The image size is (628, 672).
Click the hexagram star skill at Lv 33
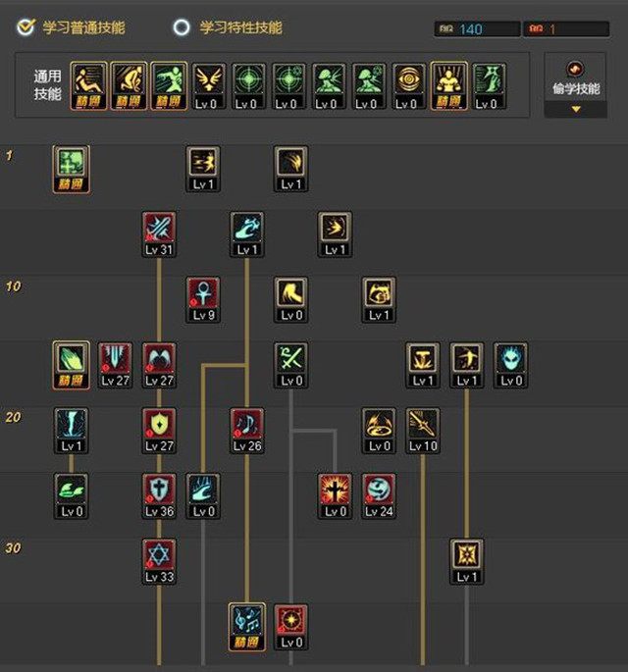click(x=159, y=561)
